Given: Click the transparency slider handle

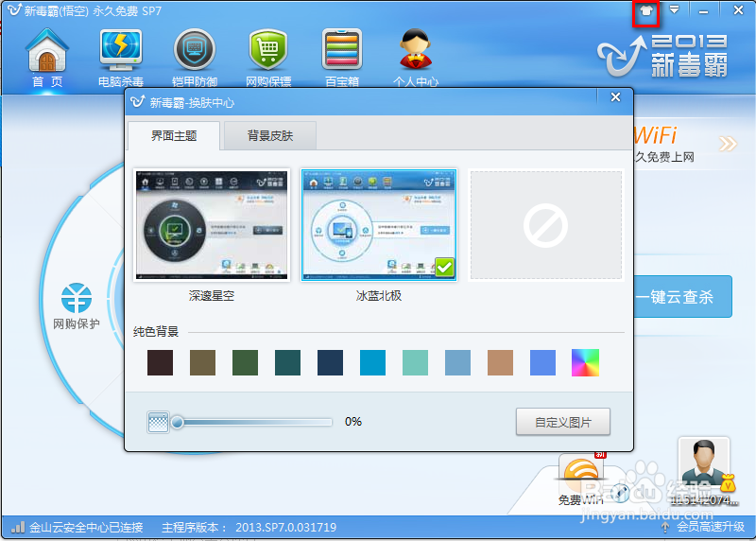Looking at the screenshot, I should coord(178,422).
